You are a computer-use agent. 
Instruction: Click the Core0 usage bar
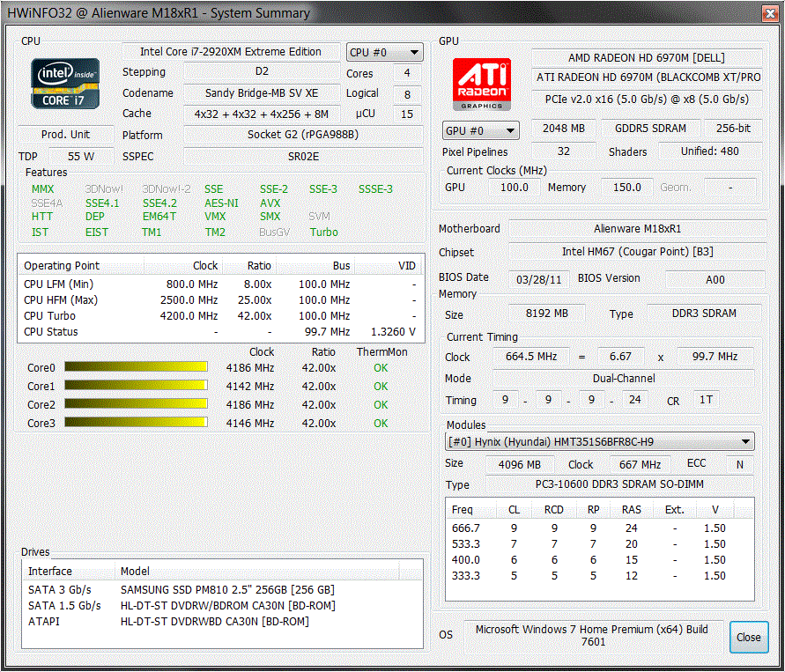click(x=136, y=367)
